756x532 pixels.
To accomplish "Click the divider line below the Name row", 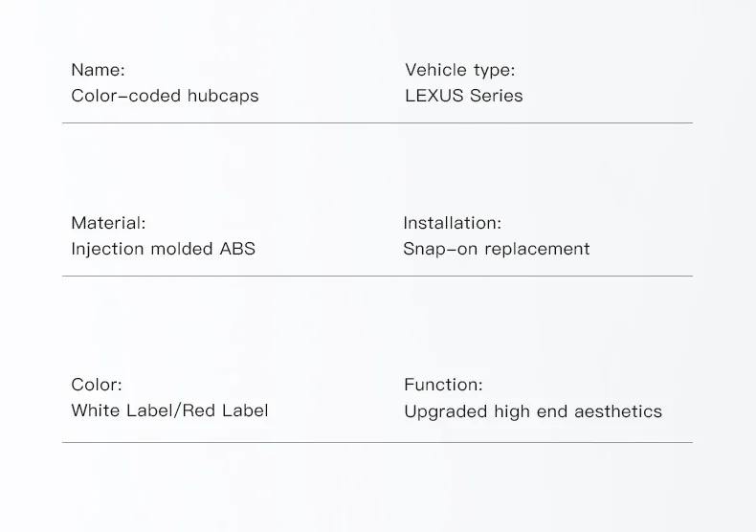I will [377, 122].
